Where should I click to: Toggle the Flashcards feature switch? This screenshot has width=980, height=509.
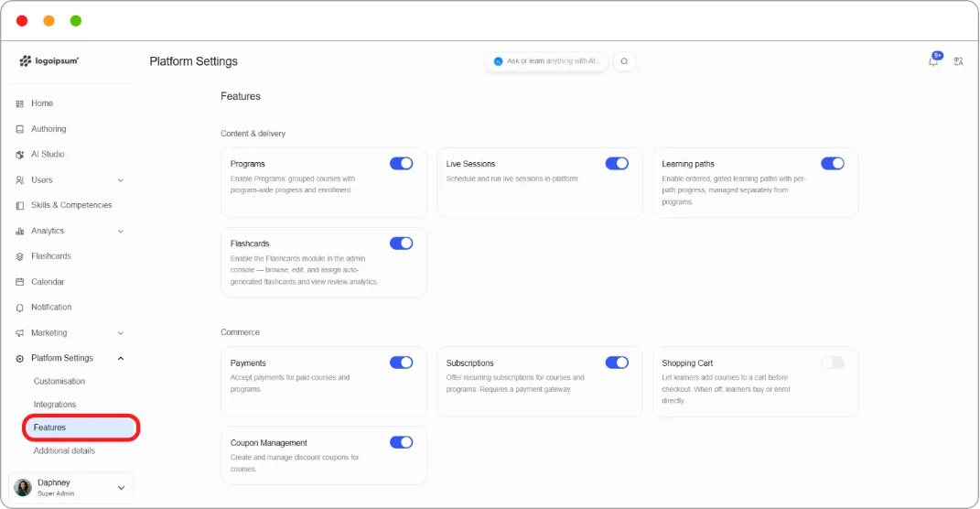(402, 244)
